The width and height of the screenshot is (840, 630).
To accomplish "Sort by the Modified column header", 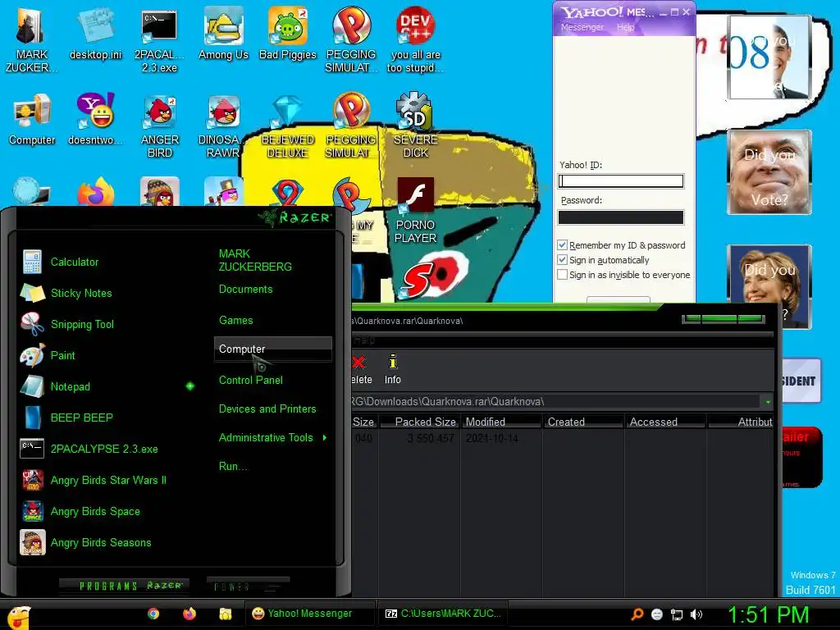I will (501, 422).
